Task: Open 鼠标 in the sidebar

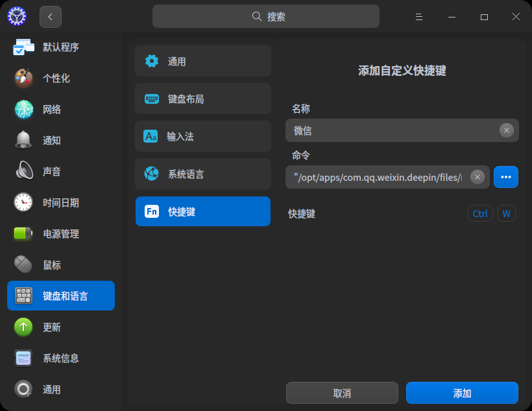Action: (51, 265)
